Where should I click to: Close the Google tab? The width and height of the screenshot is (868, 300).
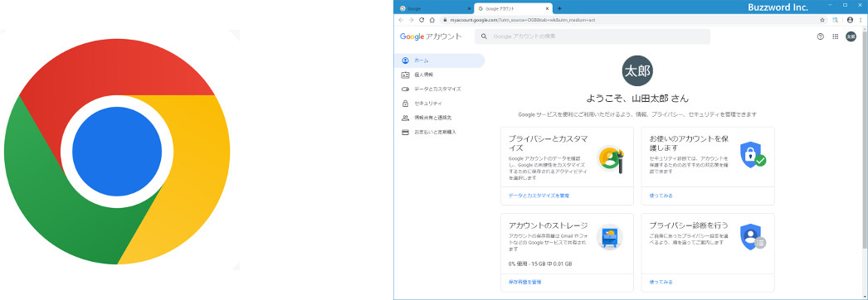(x=469, y=8)
